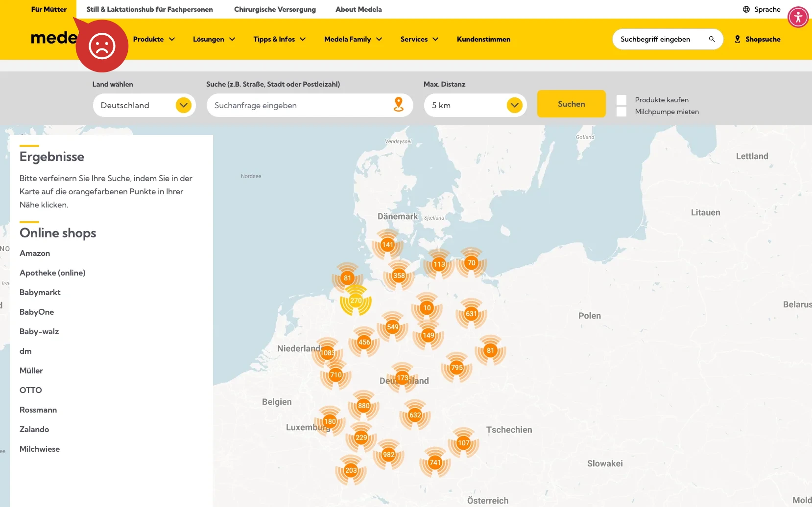Image resolution: width=812 pixels, height=507 pixels.
Task: Click map cluster 358
Action: [x=399, y=276]
